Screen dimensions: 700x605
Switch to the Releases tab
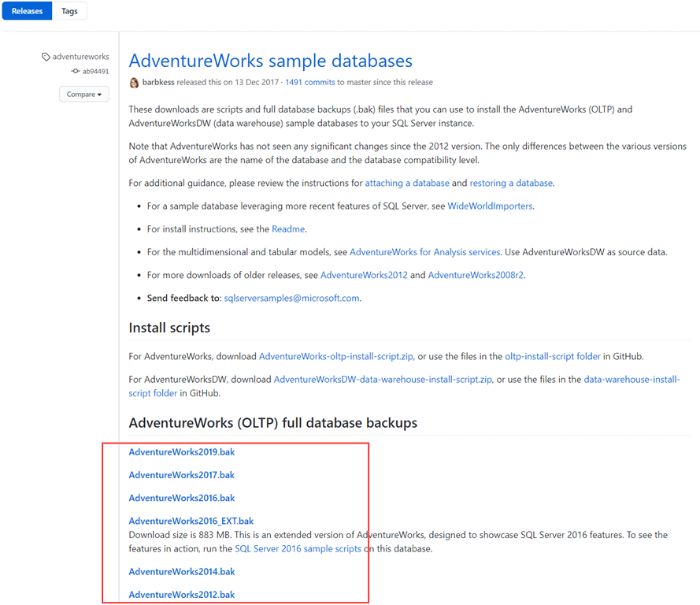coord(27,11)
